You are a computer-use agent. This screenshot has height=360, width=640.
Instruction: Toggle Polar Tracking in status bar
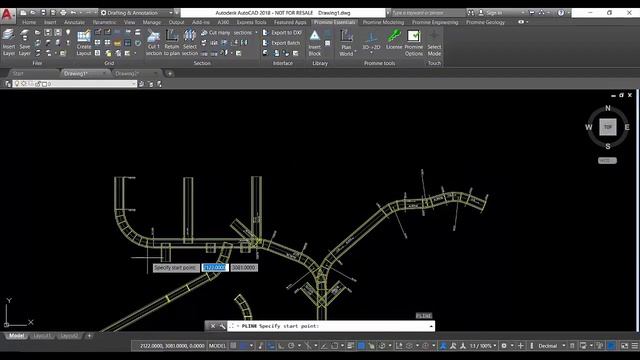291,346
